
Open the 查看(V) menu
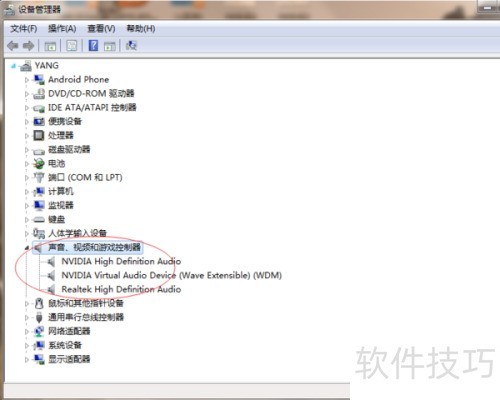click(101, 29)
